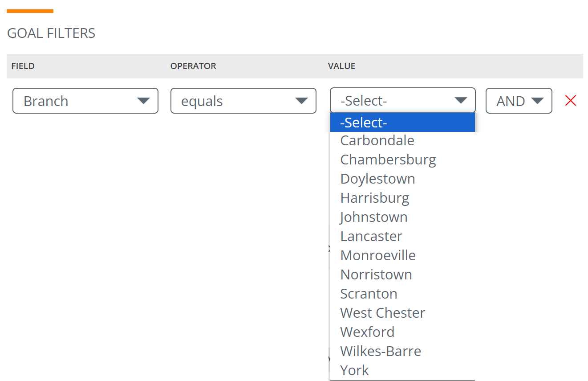
Task: Choose Monroeville from the value list
Action: (403, 255)
